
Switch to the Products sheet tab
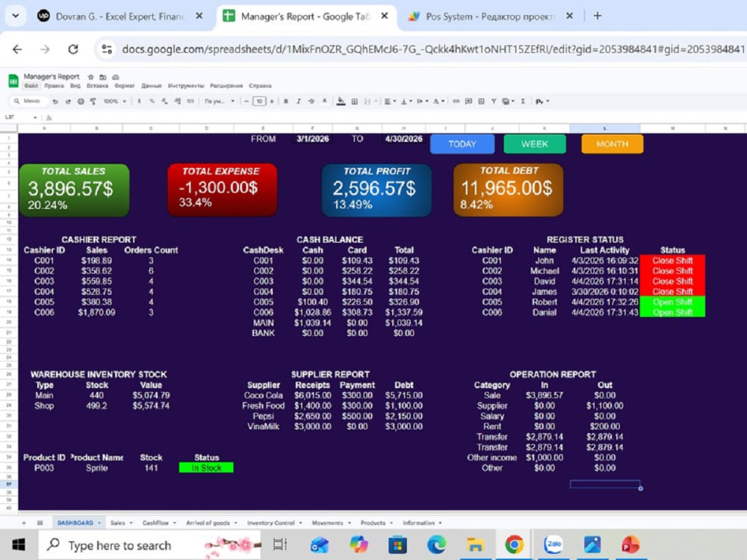tap(376, 523)
